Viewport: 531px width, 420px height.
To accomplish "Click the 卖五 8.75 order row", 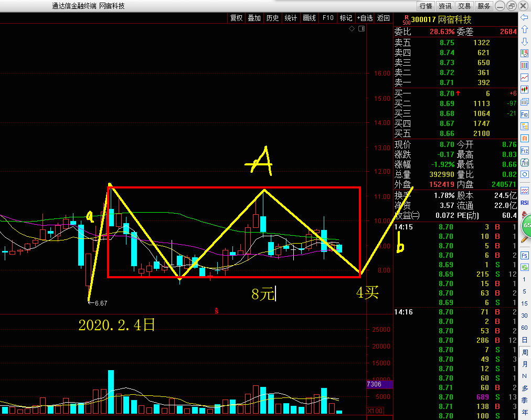I will pos(455,43).
